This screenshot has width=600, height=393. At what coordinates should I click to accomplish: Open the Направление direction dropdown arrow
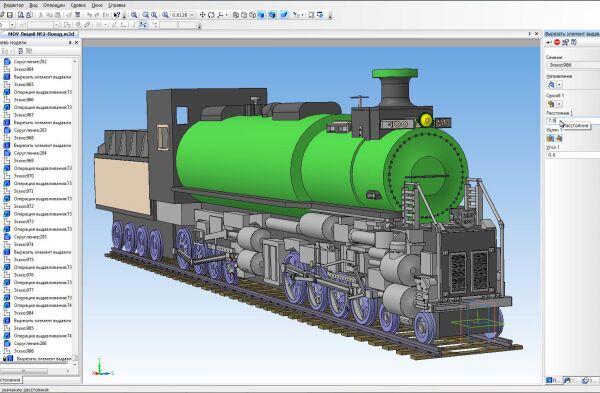(559, 85)
